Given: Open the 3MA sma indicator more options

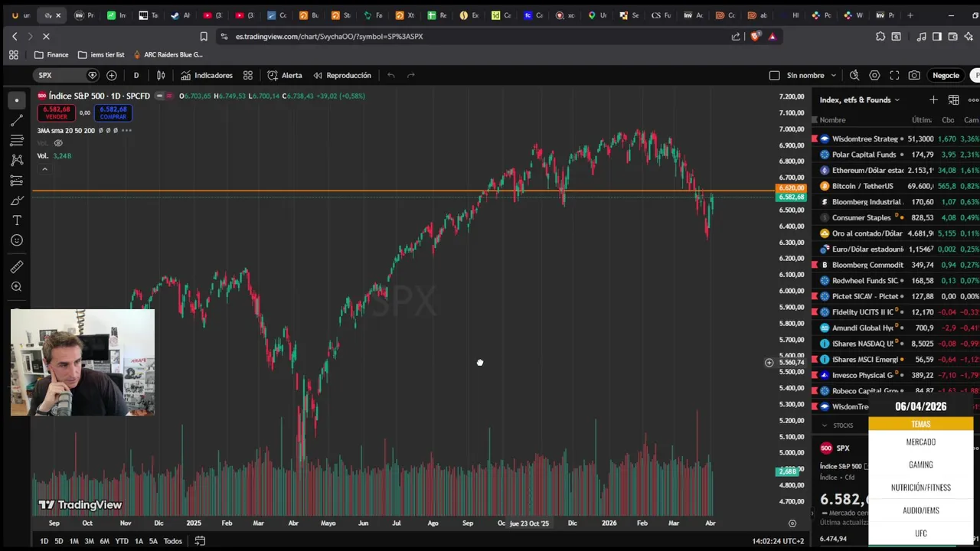Looking at the screenshot, I should point(126,130).
